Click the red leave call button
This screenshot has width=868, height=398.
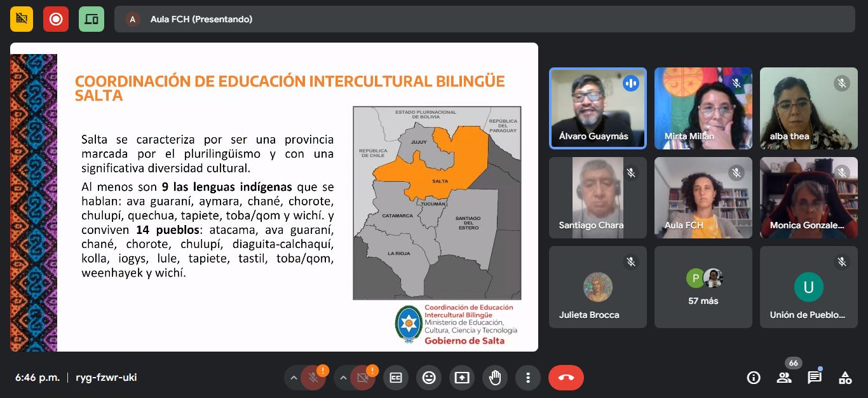point(566,378)
